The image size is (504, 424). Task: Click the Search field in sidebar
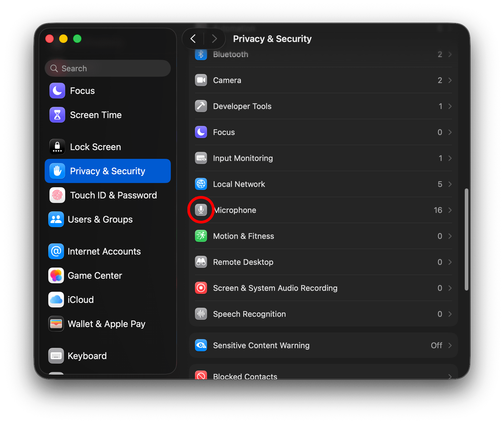coord(108,68)
